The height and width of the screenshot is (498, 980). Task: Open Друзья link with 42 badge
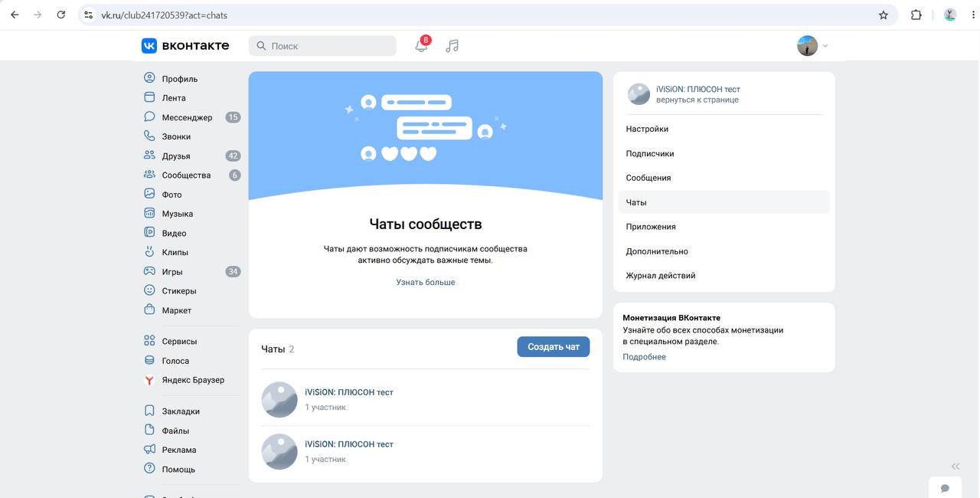(x=191, y=156)
